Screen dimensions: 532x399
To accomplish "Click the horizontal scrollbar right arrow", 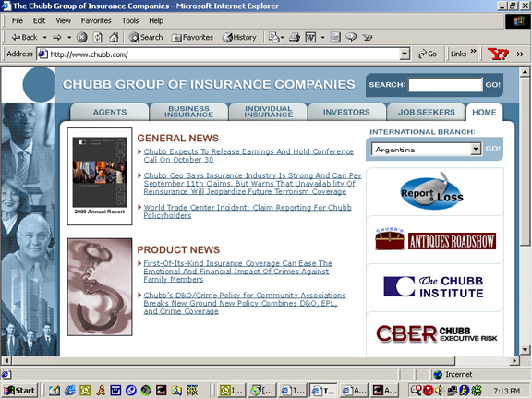I will [x=514, y=360].
